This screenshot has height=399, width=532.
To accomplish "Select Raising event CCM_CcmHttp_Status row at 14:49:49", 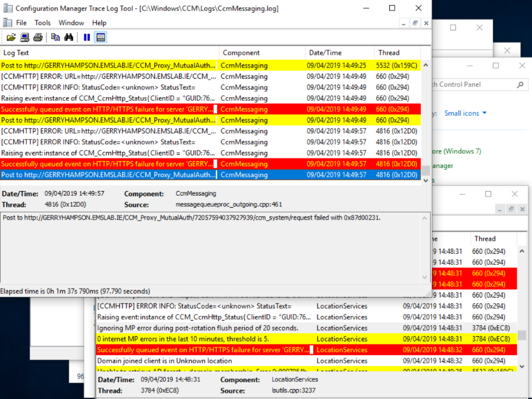I will coord(210,98).
